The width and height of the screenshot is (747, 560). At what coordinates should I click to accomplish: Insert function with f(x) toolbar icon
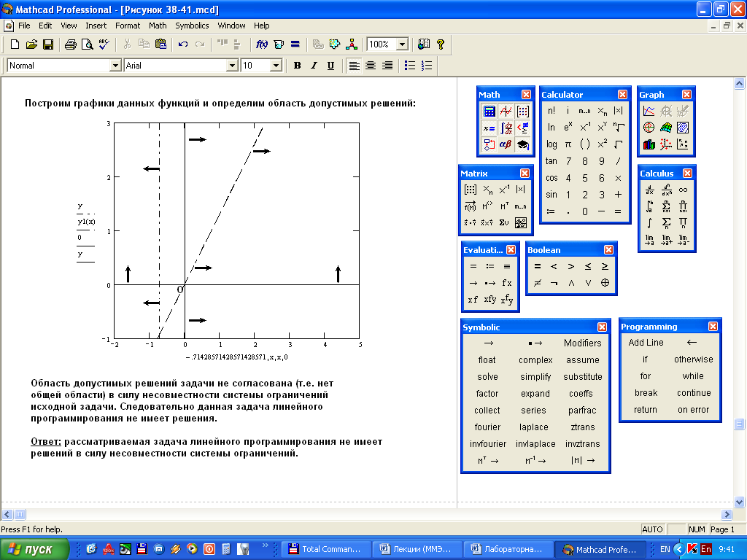coord(262,44)
